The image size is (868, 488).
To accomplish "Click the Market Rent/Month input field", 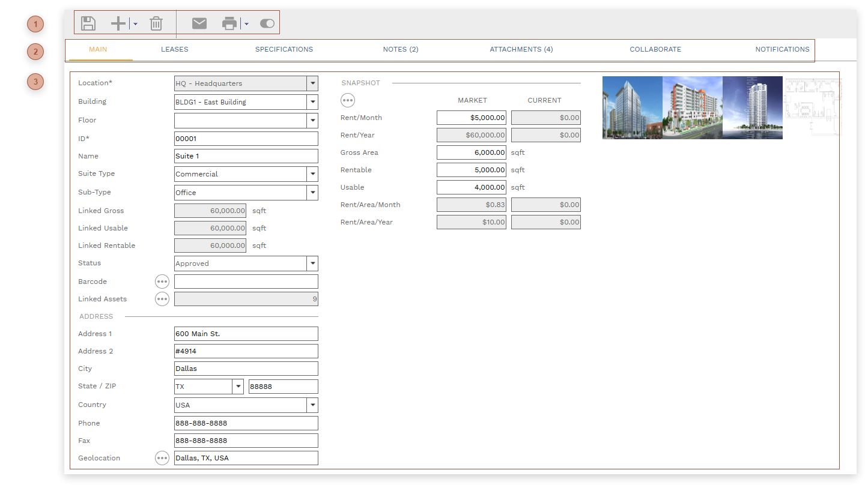I will click(471, 118).
